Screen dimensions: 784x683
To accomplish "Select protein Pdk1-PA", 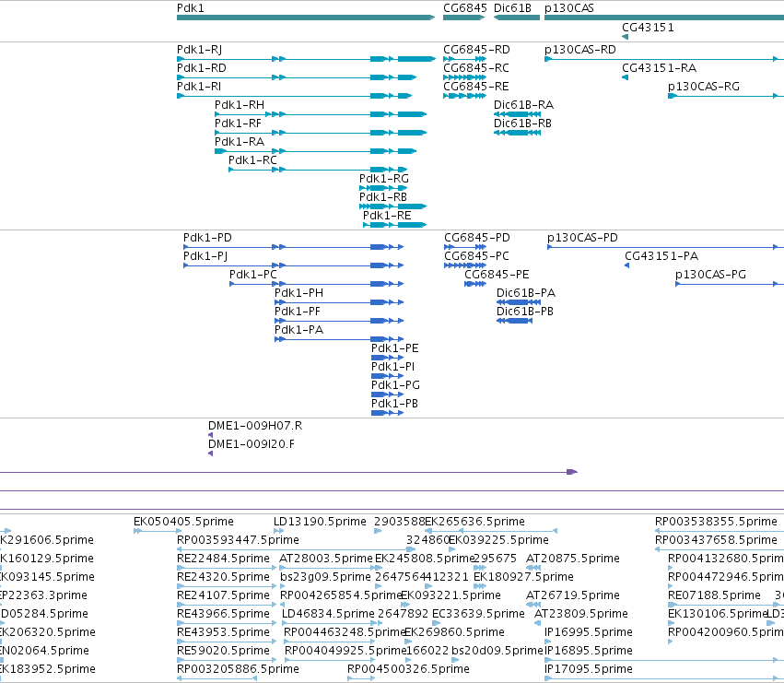I will (x=339, y=339).
